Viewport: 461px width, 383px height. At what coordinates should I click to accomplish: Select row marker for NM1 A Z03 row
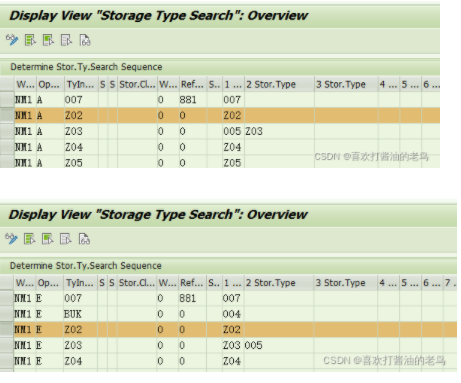7,131
